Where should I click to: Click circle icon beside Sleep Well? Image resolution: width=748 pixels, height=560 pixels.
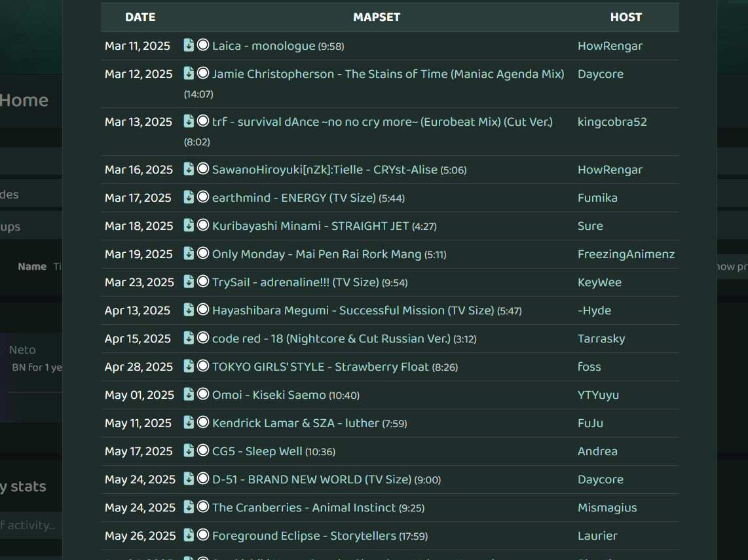203,450
